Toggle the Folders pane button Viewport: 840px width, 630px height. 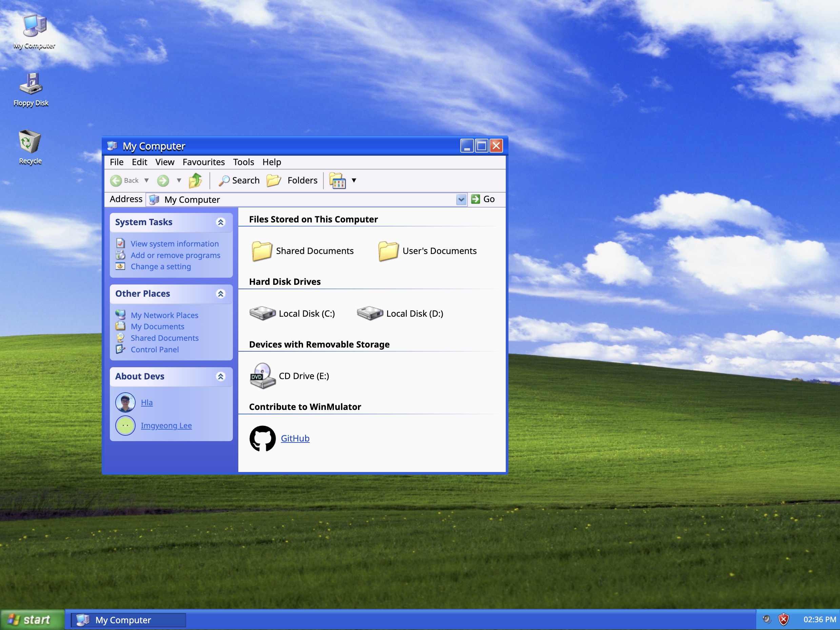(x=292, y=180)
